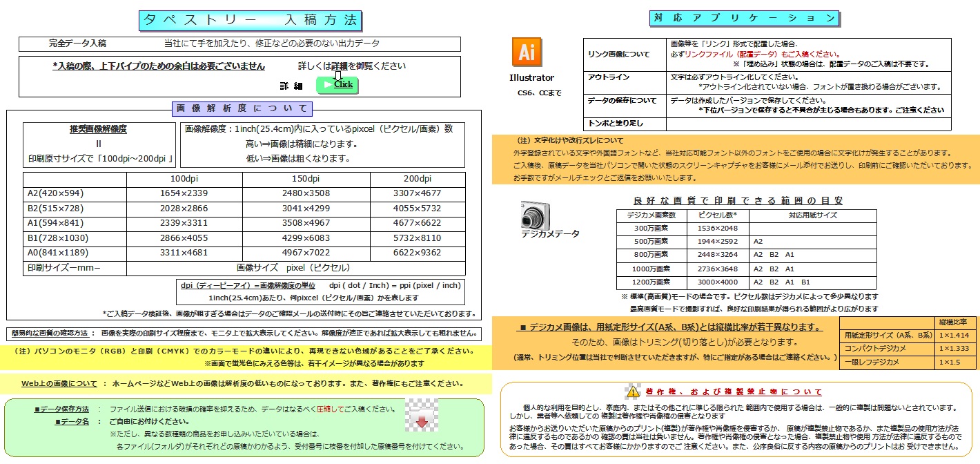The height and width of the screenshot is (464, 980).
Task: Select the cell 3508×4967
Action: (x=306, y=224)
